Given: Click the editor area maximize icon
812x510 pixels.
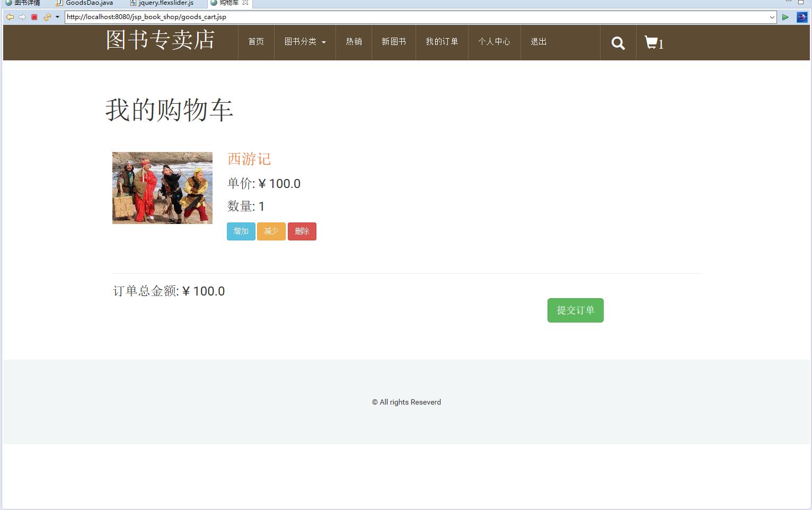Looking at the screenshot, I should [x=801, y=2].
